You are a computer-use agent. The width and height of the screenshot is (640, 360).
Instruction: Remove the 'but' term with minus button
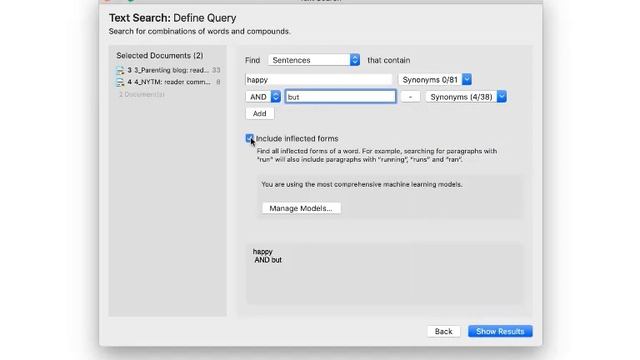(x=410, y=97)
